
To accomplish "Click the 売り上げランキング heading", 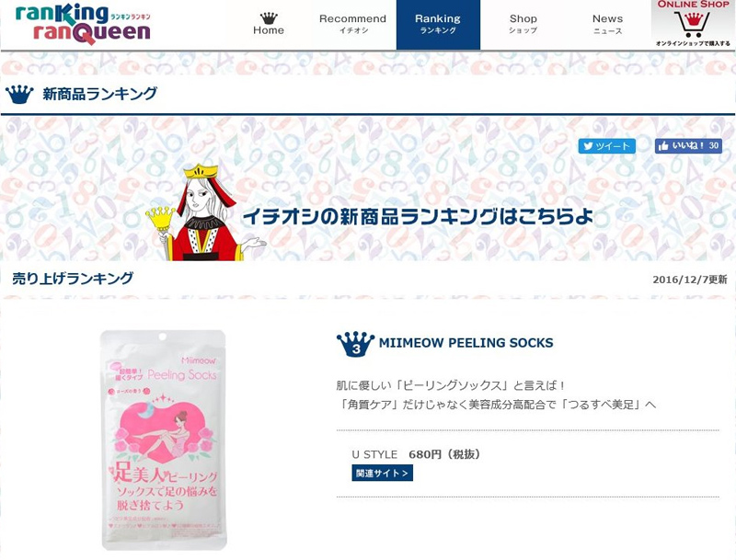I will 73,278.
